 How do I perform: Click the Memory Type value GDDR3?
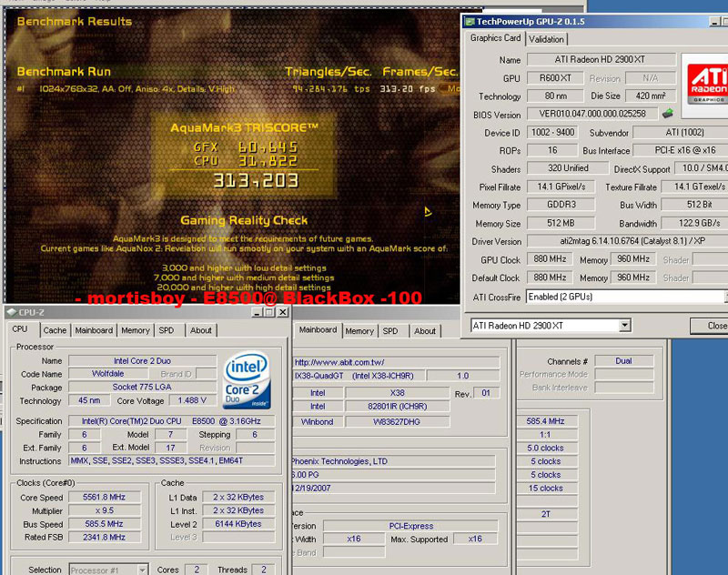click(561, 204)
